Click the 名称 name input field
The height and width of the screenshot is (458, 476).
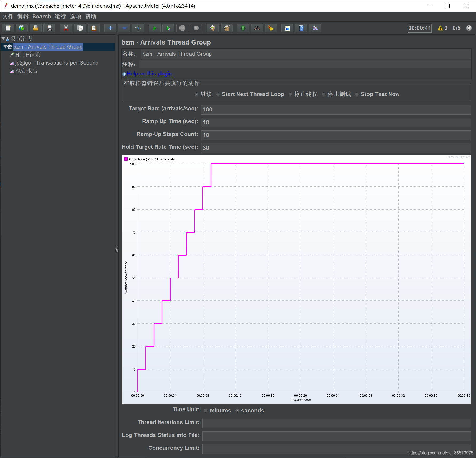pos(306,54)
